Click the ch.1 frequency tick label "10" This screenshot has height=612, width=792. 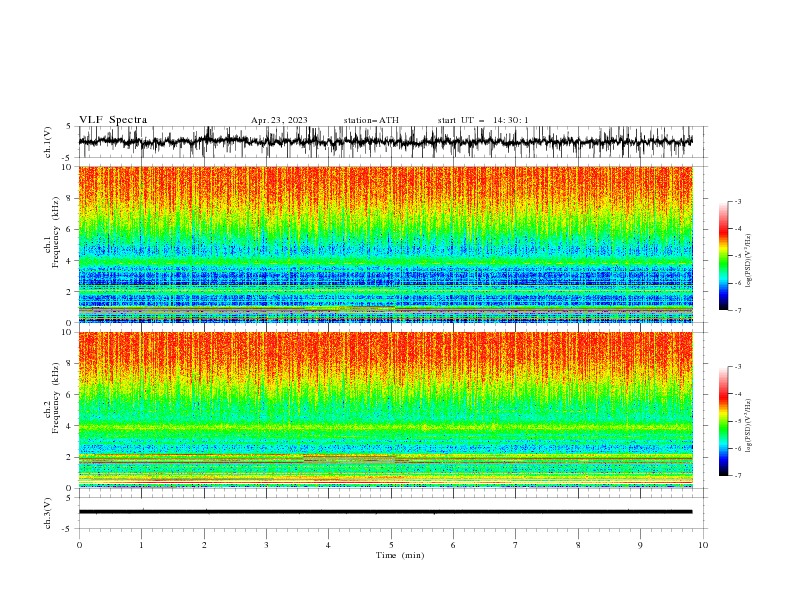click(68, 167)
